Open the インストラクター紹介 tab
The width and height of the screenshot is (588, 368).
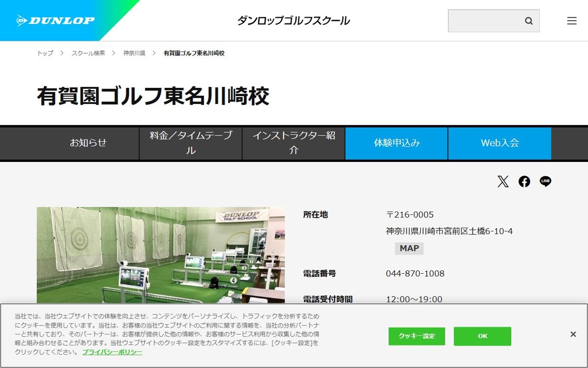coord(294,143)
